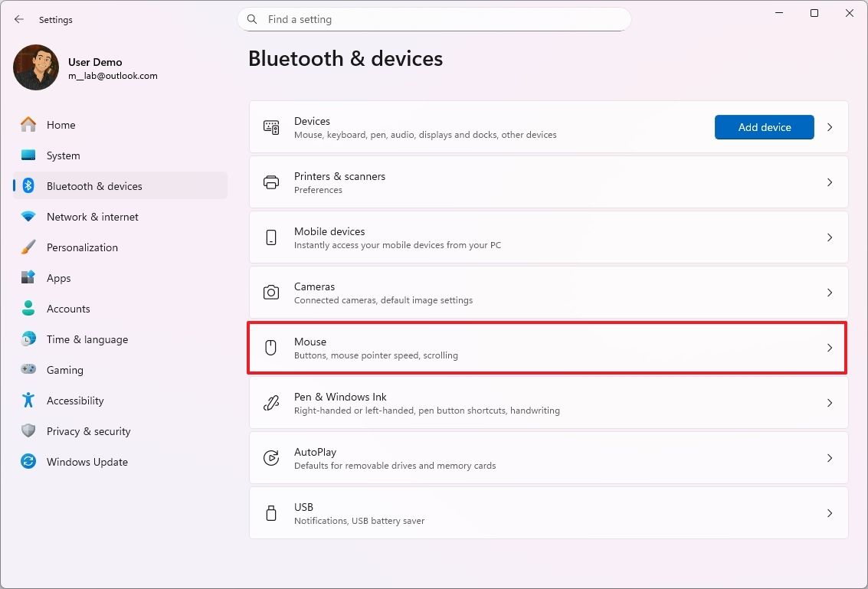The height and width of the screenshot is (589, 868).
Task: Click the USB drive icon
Action: click(270, 512)
